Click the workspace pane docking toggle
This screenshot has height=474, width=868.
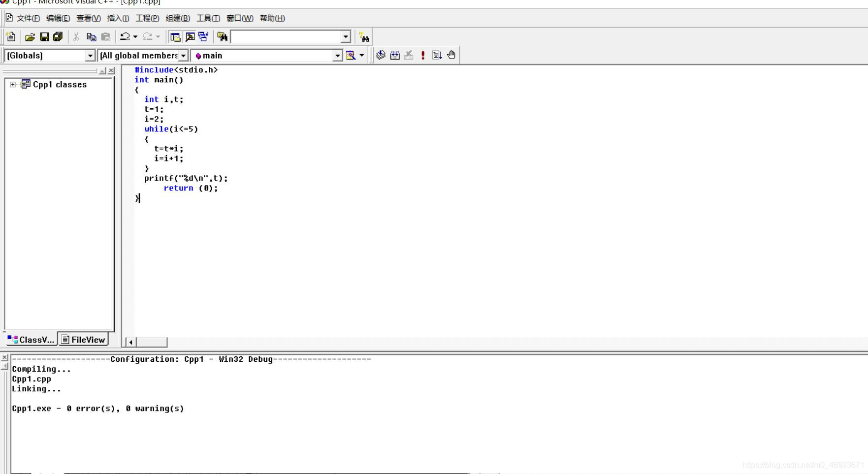(102, 71)
